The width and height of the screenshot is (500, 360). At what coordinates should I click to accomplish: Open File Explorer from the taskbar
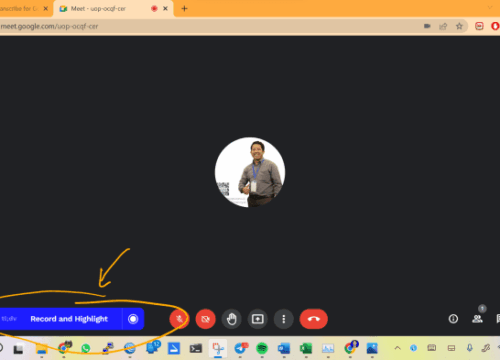pos(42,348)
